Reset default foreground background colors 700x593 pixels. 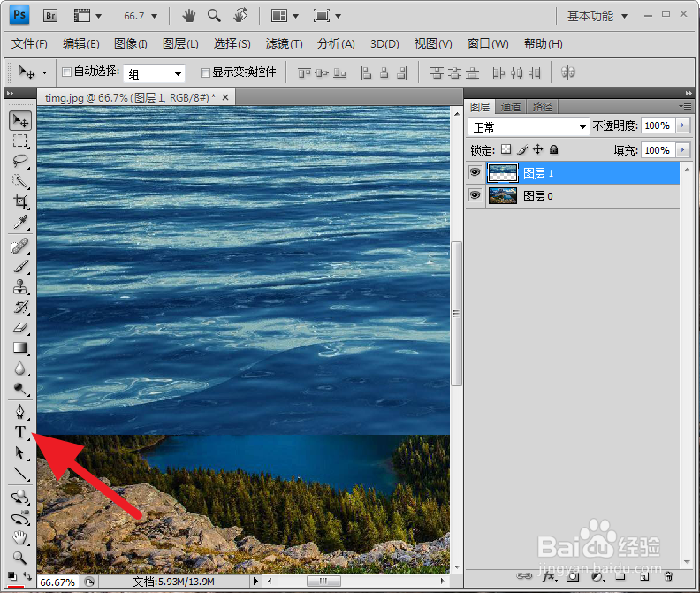click(12, 575)
